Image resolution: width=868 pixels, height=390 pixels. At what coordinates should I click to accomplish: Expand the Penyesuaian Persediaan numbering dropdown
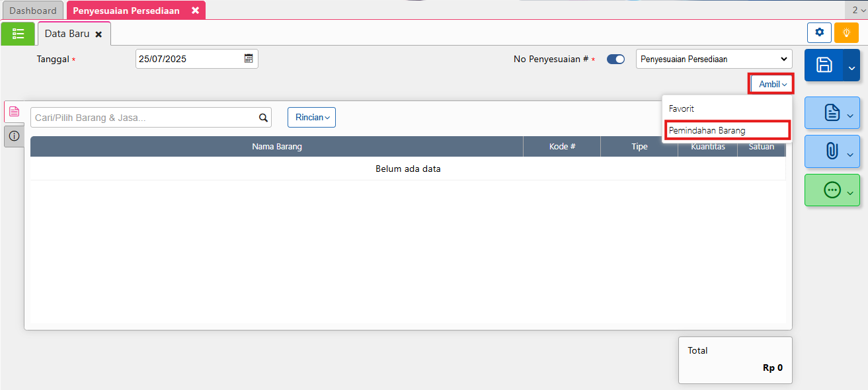pos(713,59)
